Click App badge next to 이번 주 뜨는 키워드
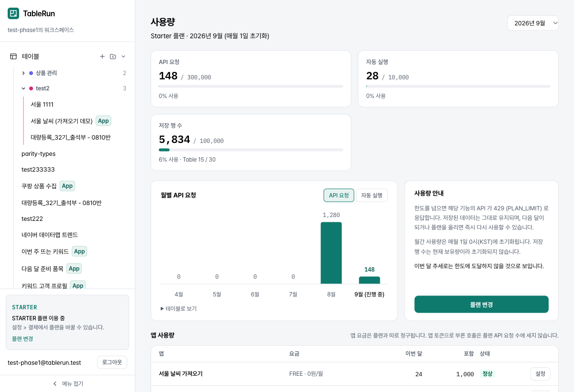This screenshot has height=392, width=574. [79, 251]
